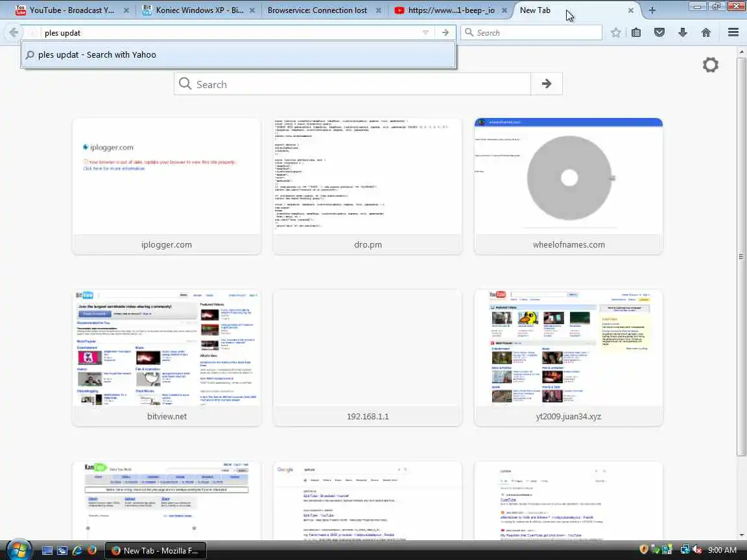Screen dimensions: 747x560
Task: Click the YouTube favicon on first tab
Action: 21,10
